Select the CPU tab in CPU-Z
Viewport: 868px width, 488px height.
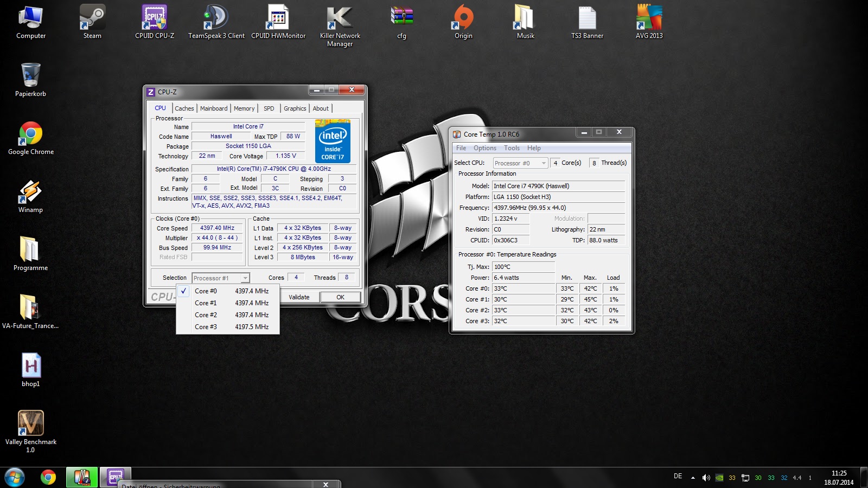click(x=161, y=108)
